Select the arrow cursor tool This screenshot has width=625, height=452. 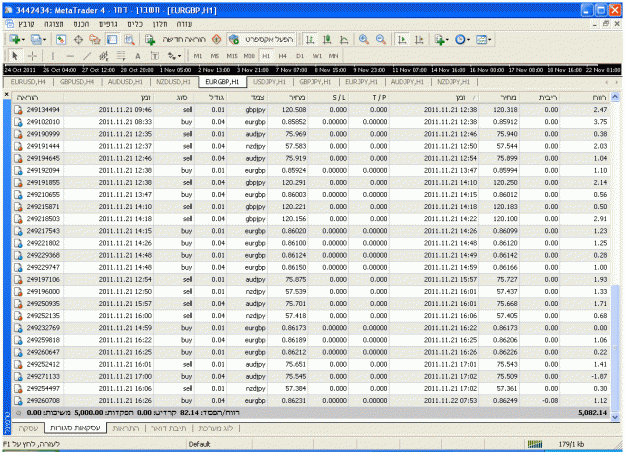pyautogui.click(x=15, y=56)
